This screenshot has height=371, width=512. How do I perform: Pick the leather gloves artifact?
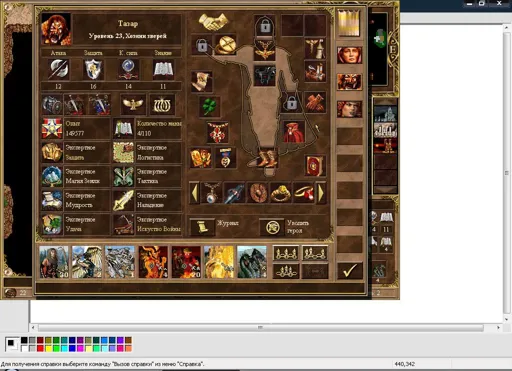[315, 102]
